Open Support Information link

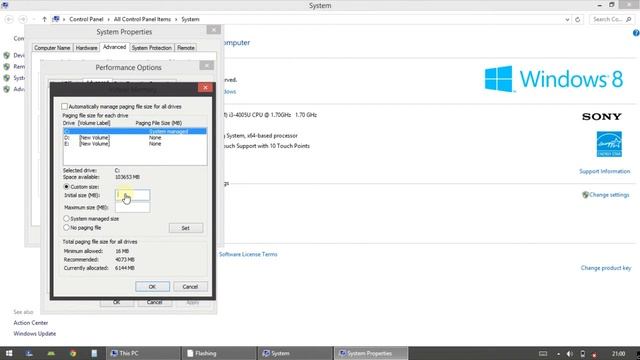604,171
